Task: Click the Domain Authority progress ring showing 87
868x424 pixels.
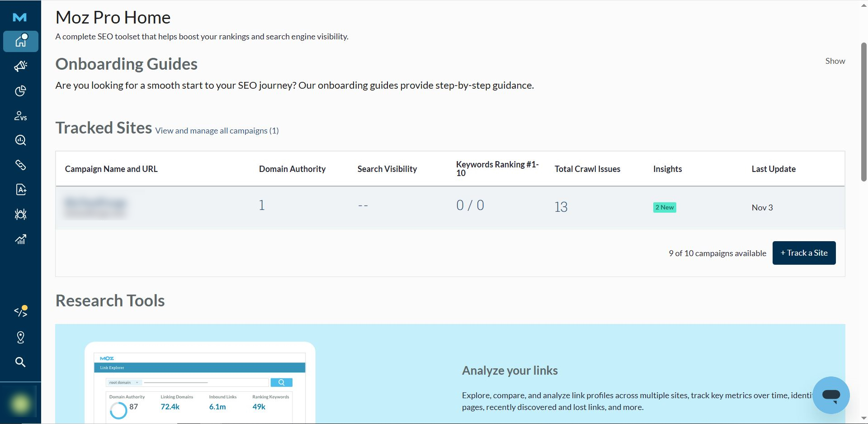Action: point(119,410)
